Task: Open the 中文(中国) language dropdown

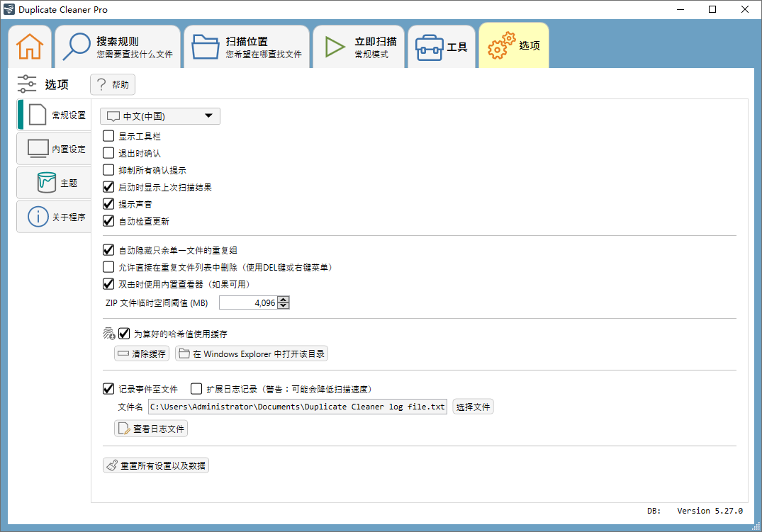Action: pos(160,116)
